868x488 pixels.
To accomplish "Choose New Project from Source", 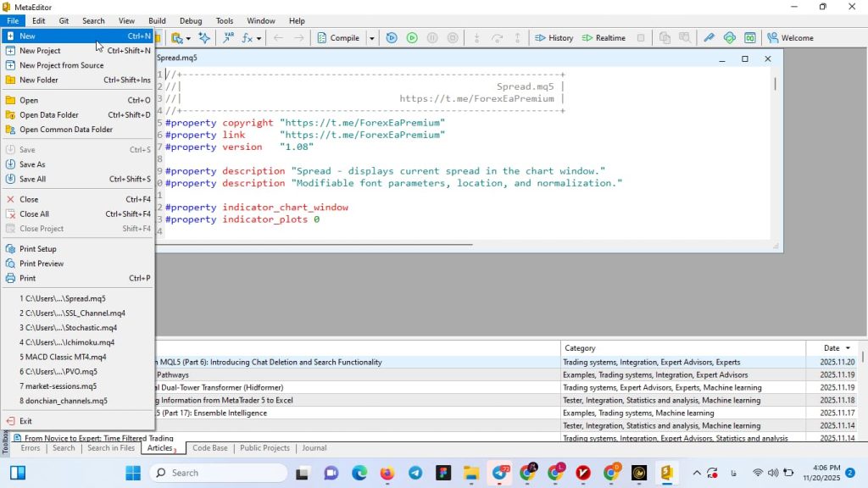I will 77,65.
